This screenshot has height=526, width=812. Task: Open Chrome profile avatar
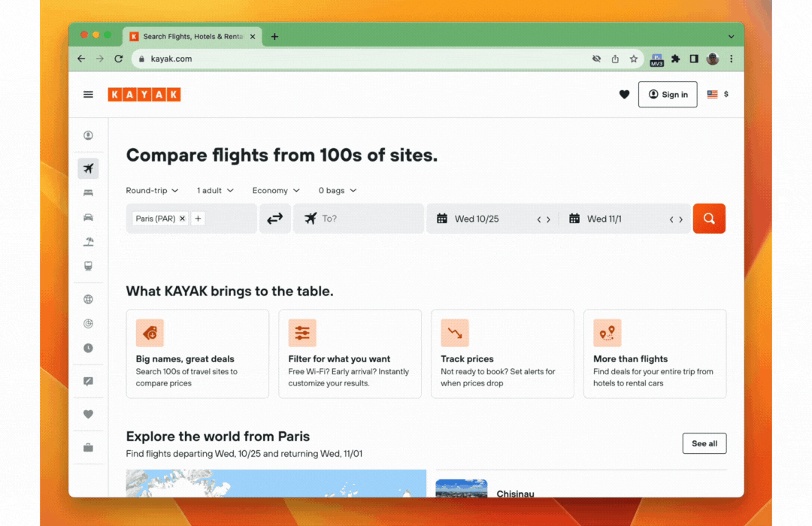coord(713,59)
